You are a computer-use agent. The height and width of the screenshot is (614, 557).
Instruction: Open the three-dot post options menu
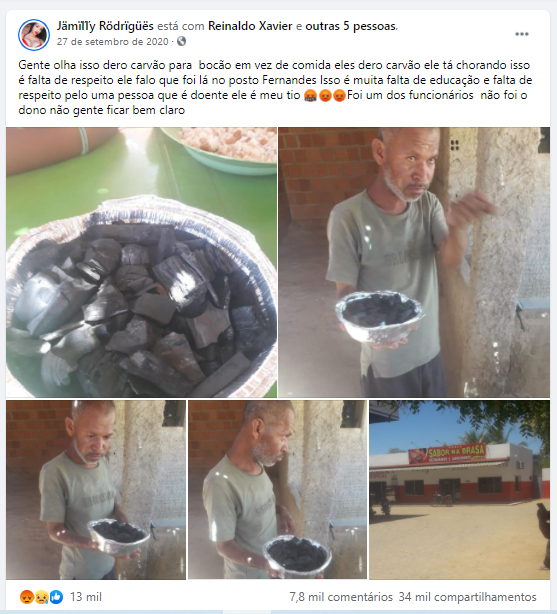tap(521, 34)
